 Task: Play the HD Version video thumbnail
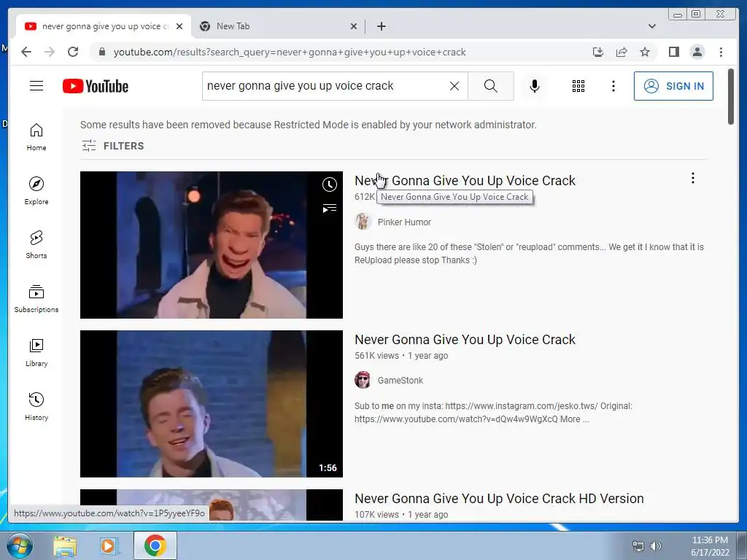tap(211, 505)
